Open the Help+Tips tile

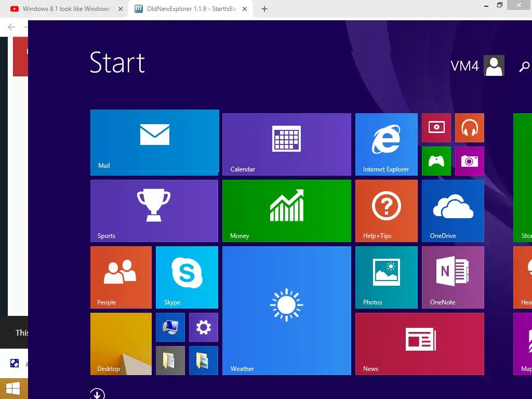tap(387, 211)
